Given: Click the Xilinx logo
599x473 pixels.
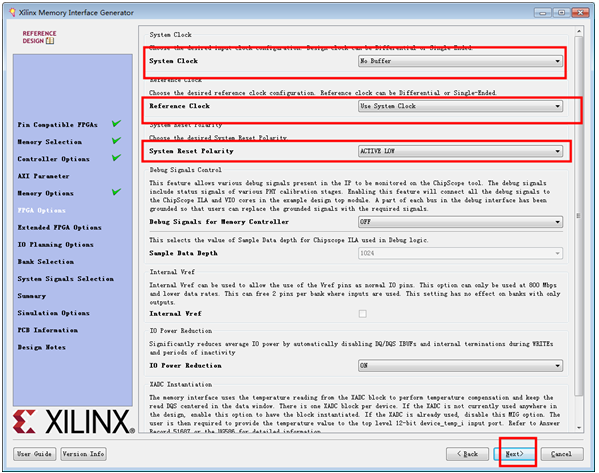Looking at the screenshot, I should pyautogui.click(x=73, y=421).
